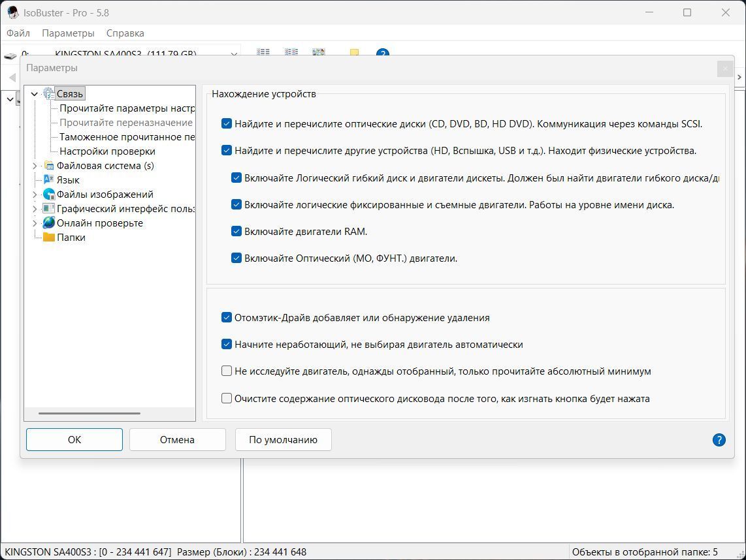Open Онлайн проверьте globe icon
Image resolution: width=746 pixels, height=560 pixels.
(48, 223)
